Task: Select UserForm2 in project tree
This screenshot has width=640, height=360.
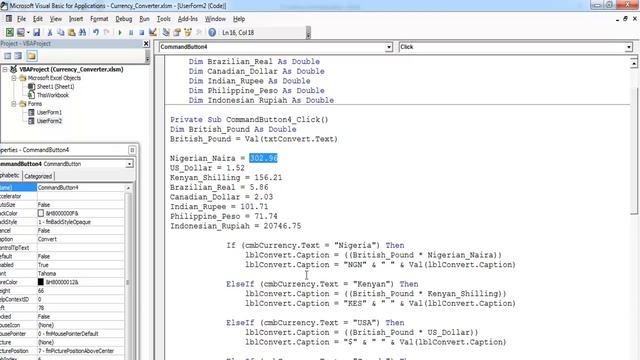Action: [x=49, y=121]
